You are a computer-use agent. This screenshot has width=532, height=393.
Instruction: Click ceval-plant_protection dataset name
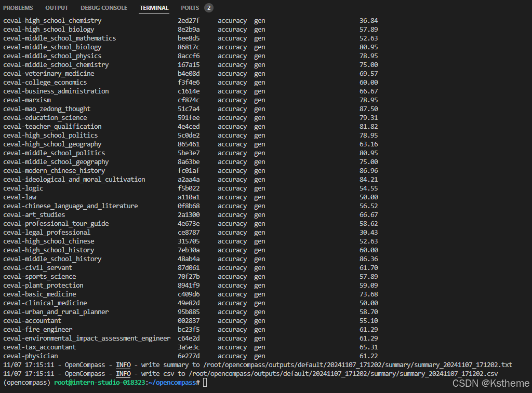pyautogui.click(x=43, y=285)
